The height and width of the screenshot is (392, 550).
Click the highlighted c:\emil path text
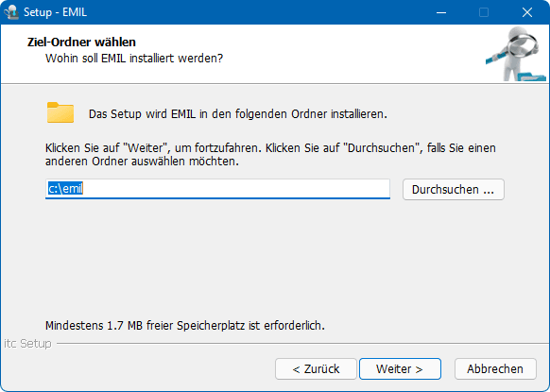[x=65, y=189]
